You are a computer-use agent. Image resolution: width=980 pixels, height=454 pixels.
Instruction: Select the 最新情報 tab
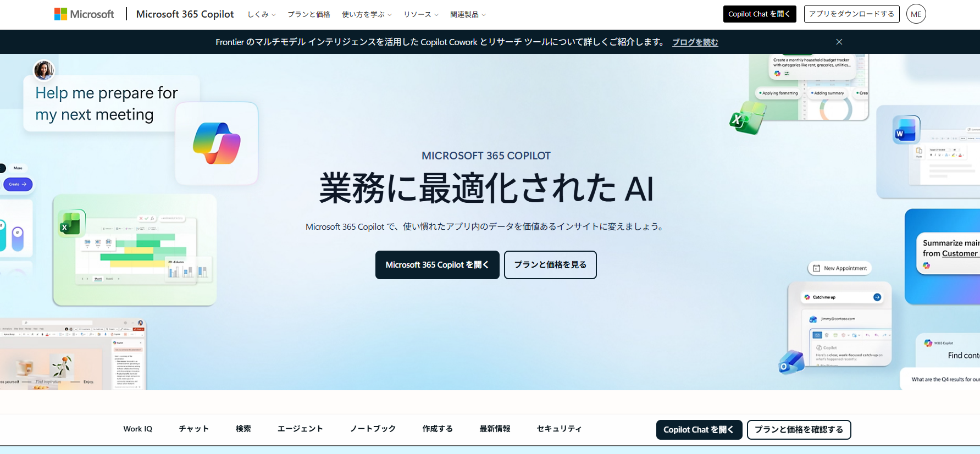click(495, 429)
